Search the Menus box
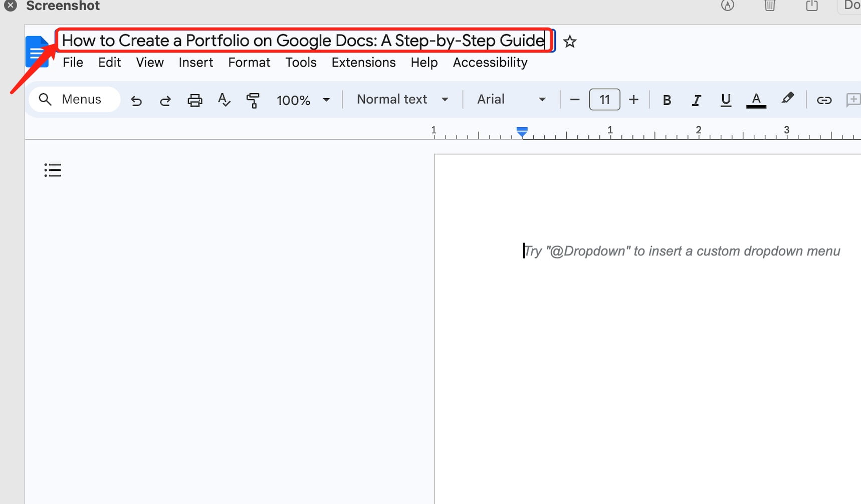This screenshot has width=861, height=504. coord(75,99)
